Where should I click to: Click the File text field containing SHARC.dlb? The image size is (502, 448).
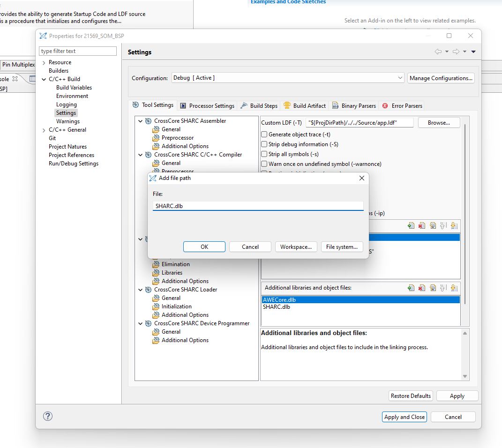258,206
